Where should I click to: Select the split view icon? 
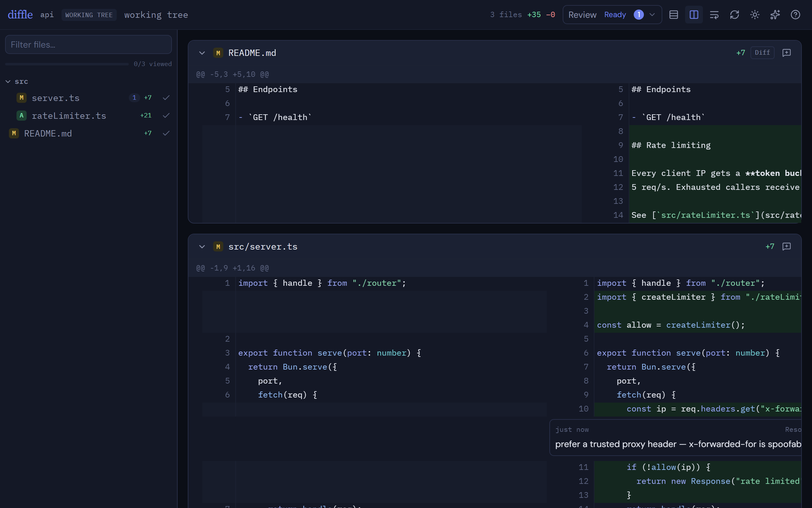(694, 15)
